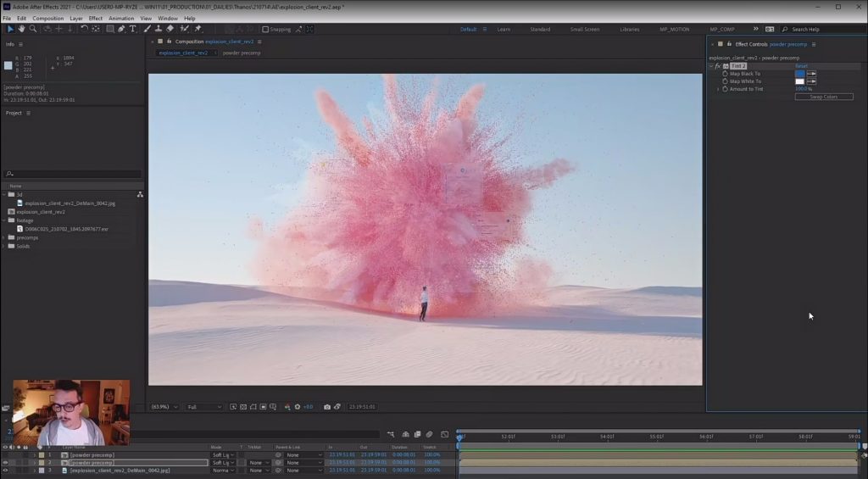Click the Map White To white swatch

pyautogui.click(x=800, y=81)
